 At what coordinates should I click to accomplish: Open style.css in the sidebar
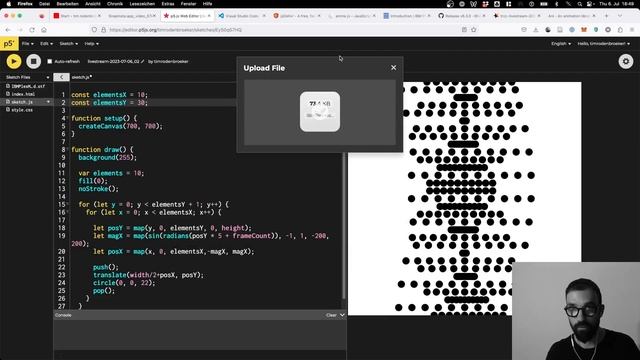[20, 110]
